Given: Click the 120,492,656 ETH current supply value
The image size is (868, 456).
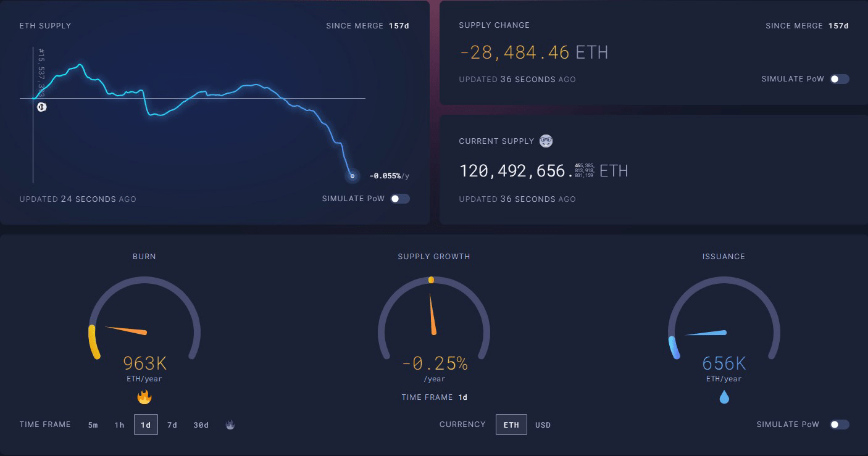Looking at the screenshot, I should pos(543,170).
